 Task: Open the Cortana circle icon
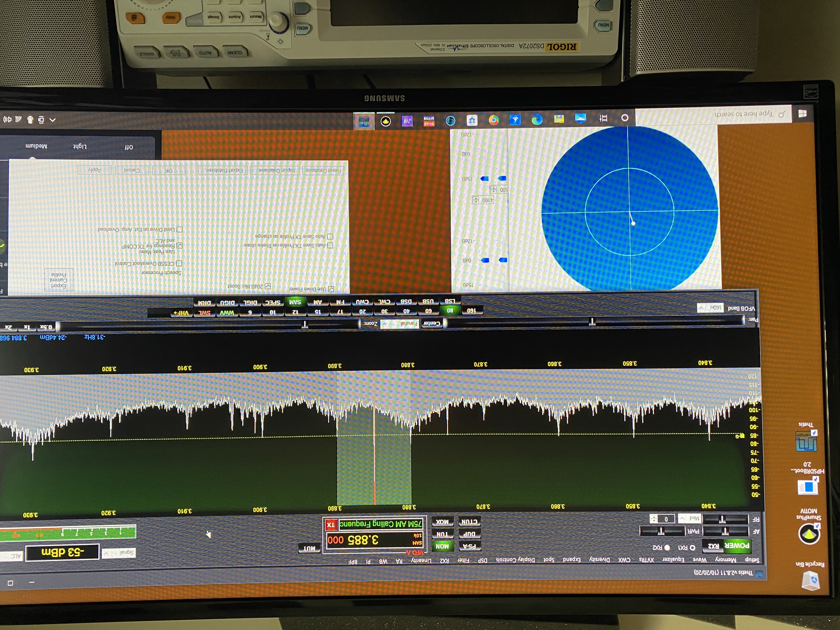coord(624,118)
